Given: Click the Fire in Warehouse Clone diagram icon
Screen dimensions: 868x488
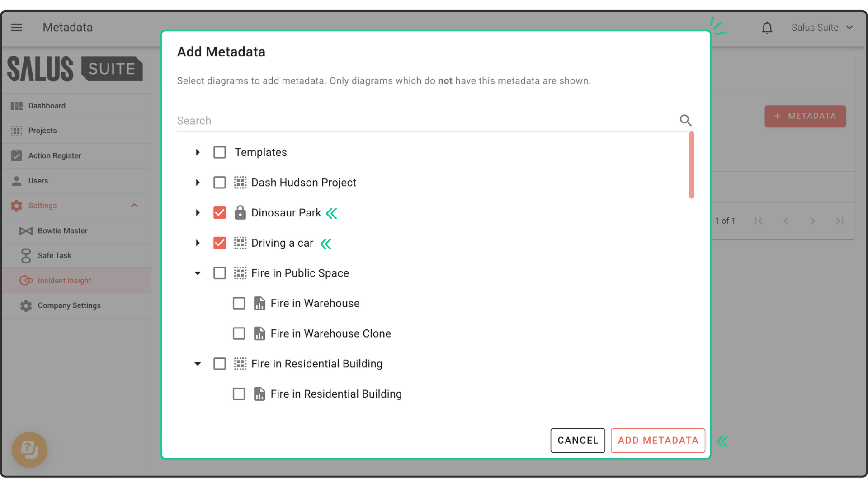Looking at the screenshot, I should click(x=259, y=334).
